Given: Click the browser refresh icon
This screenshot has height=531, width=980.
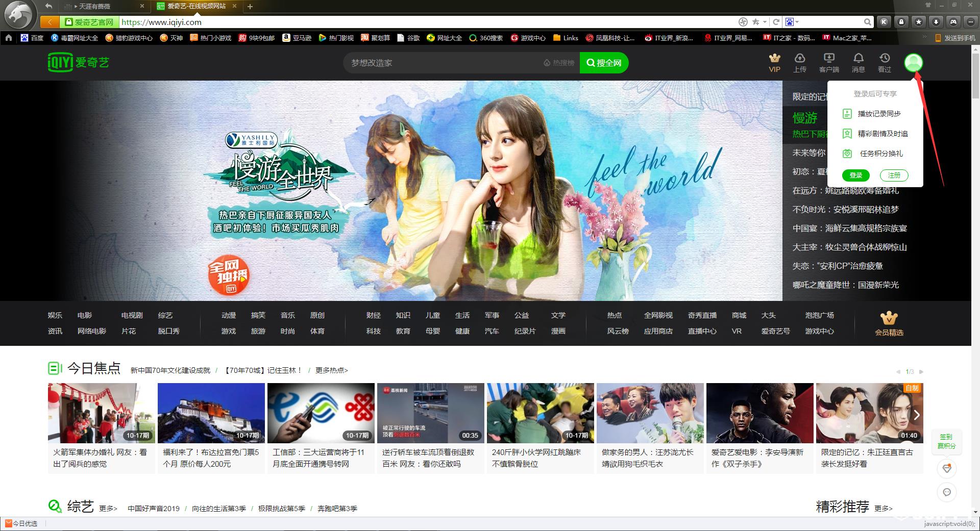Looking at the screenshot, I should [x=776, y=22].
